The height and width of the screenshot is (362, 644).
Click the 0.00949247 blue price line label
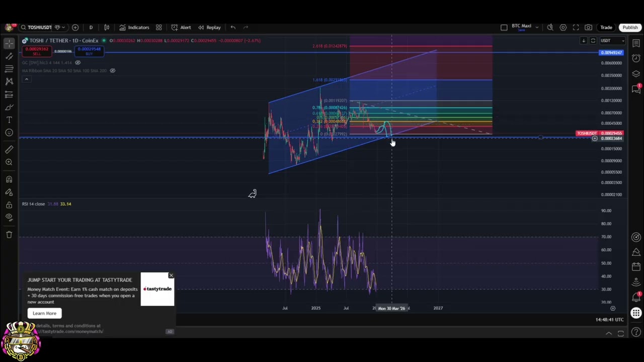coord(611,52)
